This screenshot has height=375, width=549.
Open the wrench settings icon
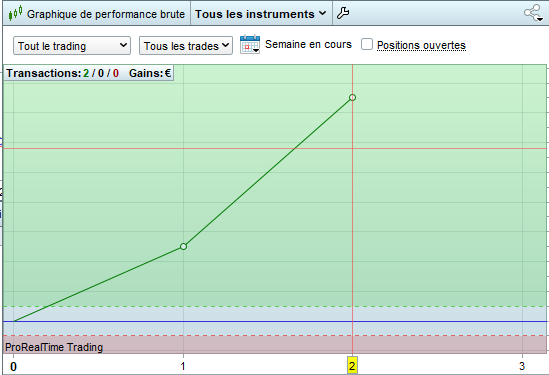(x=343, y=13)
